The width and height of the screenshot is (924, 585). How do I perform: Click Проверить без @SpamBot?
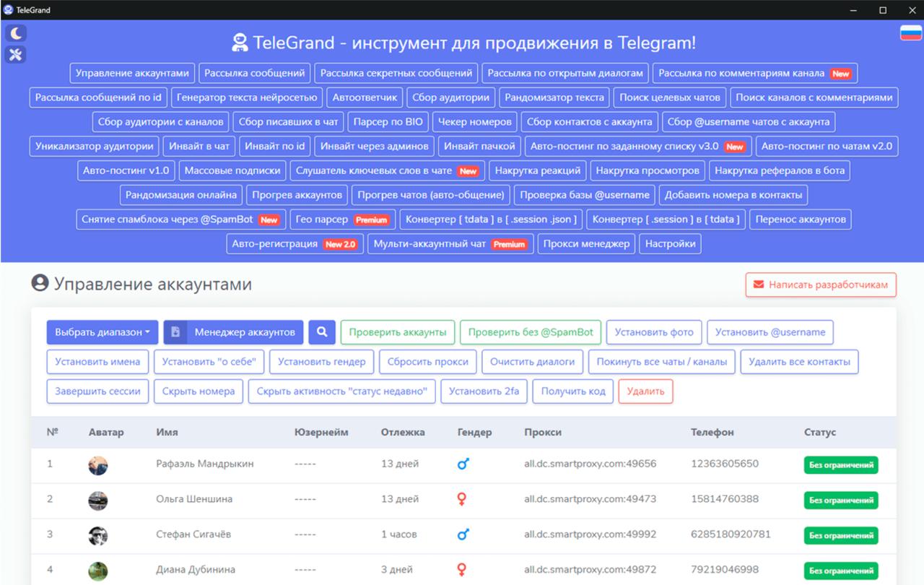point(531,332)
